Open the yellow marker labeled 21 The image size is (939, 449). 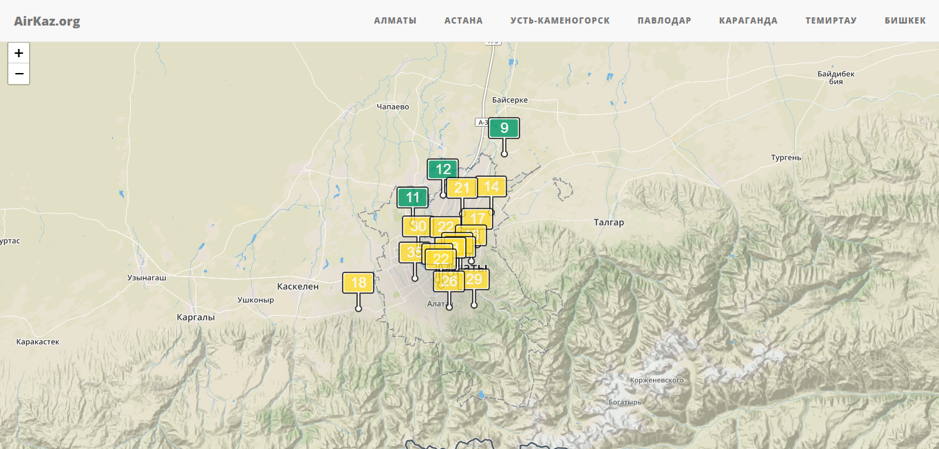[x=462, y=188]
